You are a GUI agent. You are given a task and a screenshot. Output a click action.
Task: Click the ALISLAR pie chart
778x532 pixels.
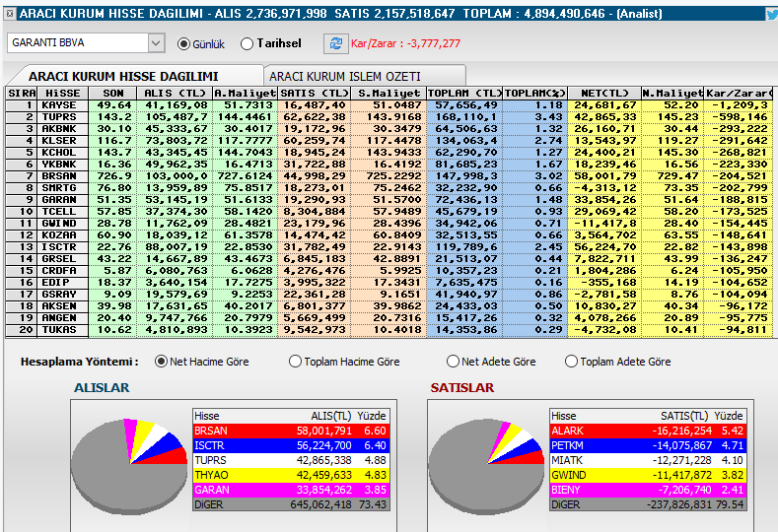click(x=129, y=466)
